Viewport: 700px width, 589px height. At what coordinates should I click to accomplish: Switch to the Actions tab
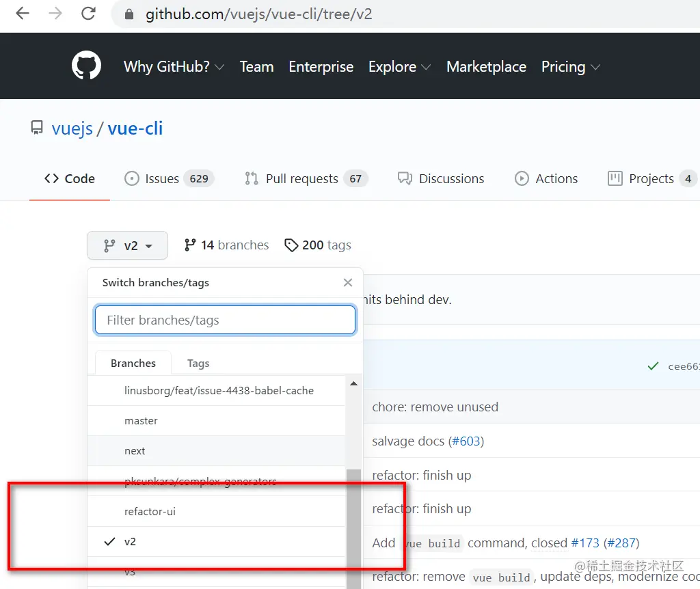coord(546,178)
